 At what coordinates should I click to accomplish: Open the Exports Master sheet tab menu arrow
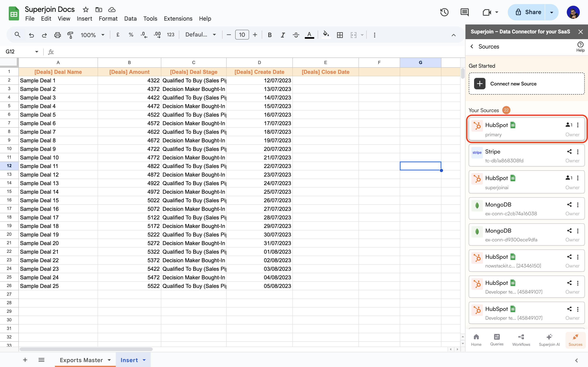point(109,360)
